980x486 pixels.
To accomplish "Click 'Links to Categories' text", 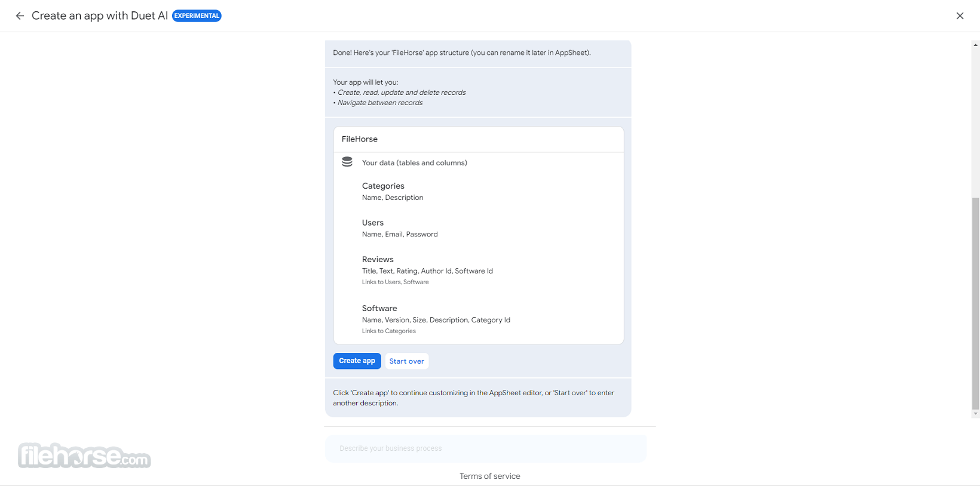I will point(388,331).
